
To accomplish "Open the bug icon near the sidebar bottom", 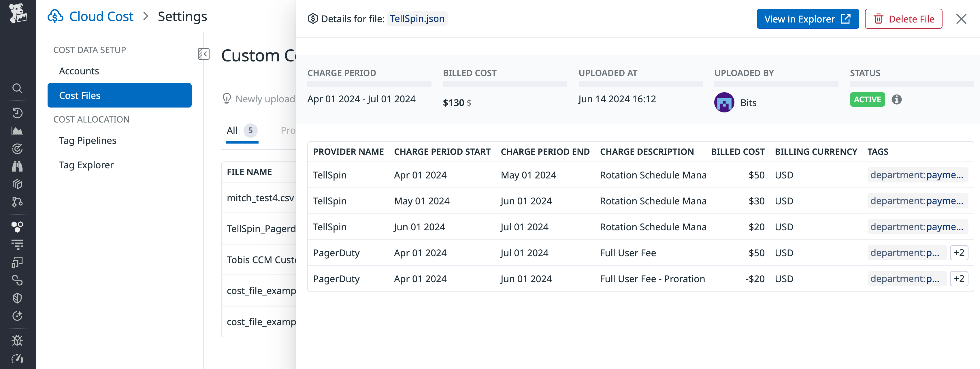I will (18, 340).
